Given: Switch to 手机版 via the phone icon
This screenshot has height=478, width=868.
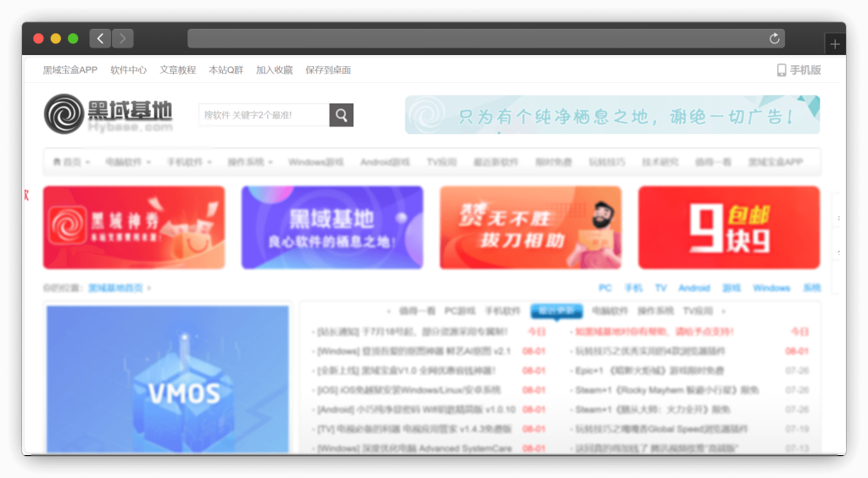Looking at the screenshot, I should click(x=798, y=70).
